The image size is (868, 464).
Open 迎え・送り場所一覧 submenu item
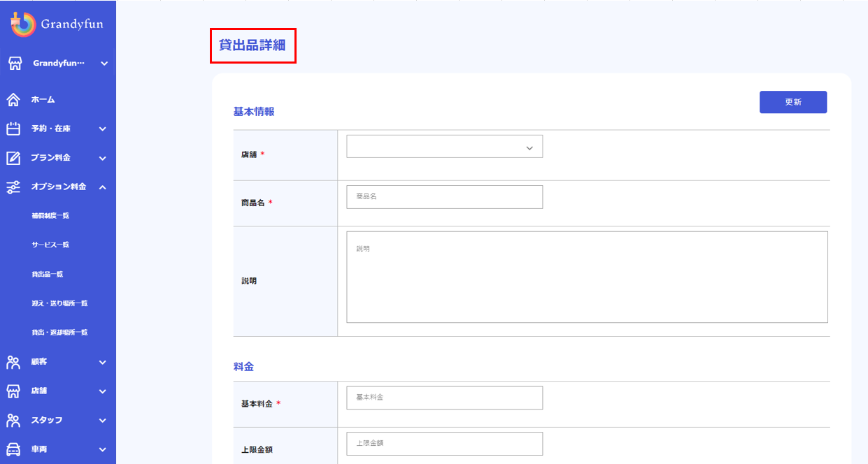59,303
